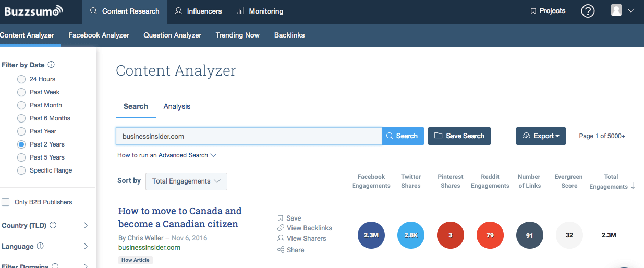Expand the Country (TLD) filter
This screenshot has height=268, width=644.
point(86,226)
